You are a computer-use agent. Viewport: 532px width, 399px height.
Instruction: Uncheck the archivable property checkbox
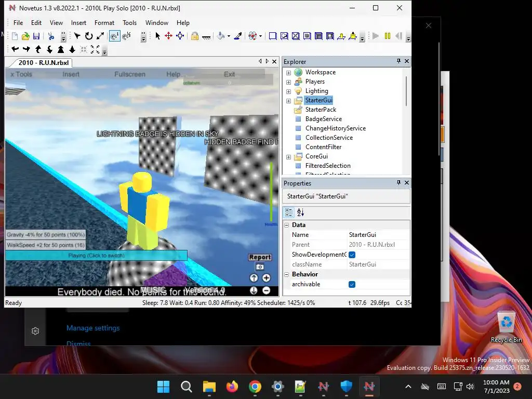[352, 284]
